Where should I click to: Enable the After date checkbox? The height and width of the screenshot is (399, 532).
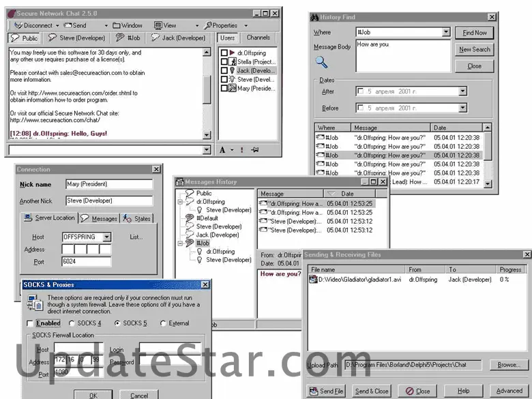[361, 91]
